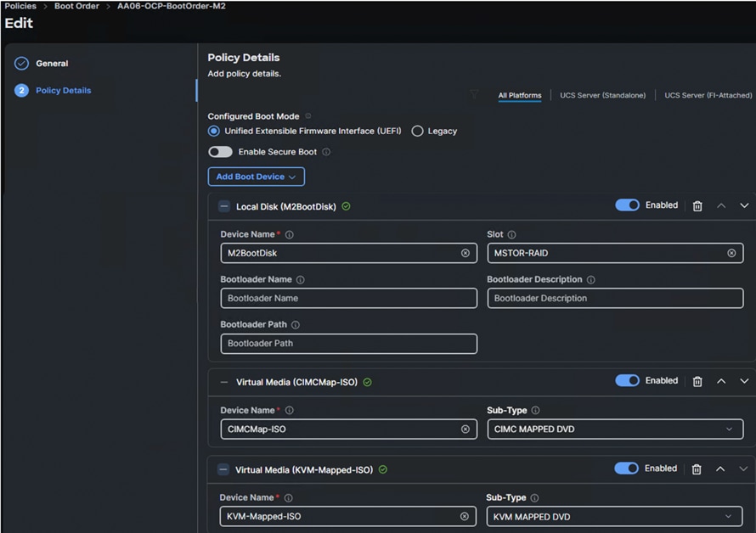Delete the KVM-Mapped-ISO boot device
Screen dimensions: 756x533
[x=697, y=468]
